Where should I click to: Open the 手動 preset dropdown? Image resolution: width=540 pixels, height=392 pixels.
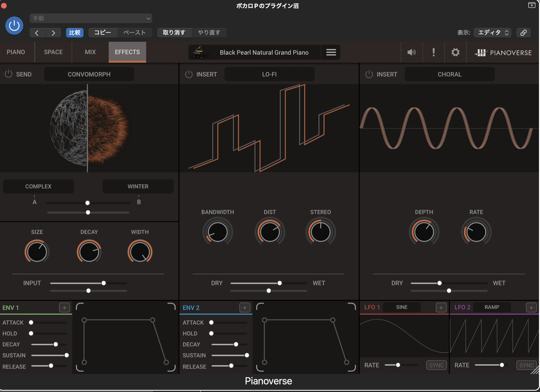click(91, 19)
